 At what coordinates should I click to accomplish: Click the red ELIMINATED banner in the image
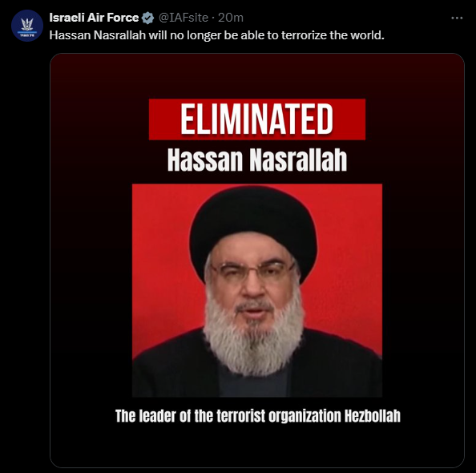coord(257,119)
